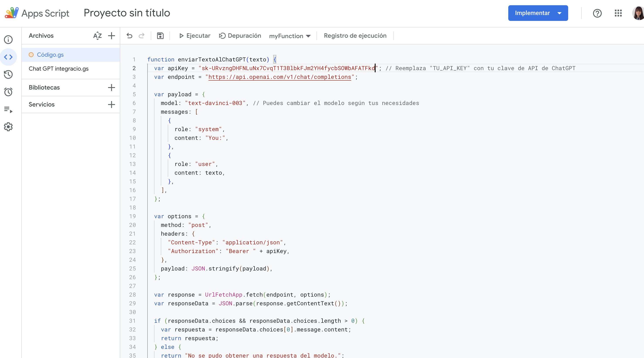Open the Executions list icon
644x358 pixels.
click(x=8, y=109)
